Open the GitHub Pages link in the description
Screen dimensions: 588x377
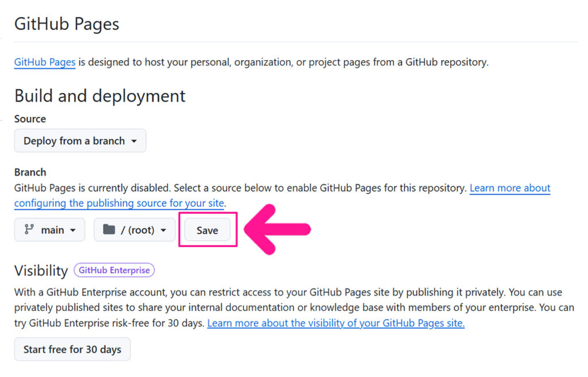tap(45, 62)
